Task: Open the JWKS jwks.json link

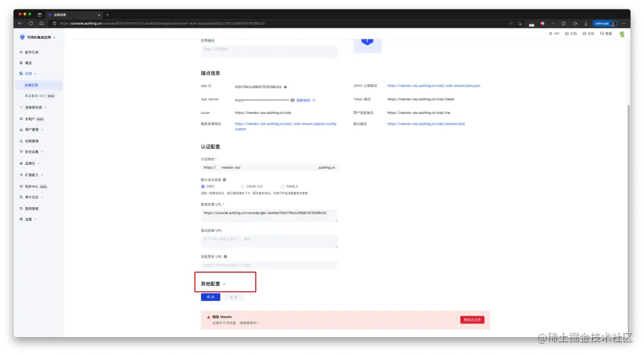Action: (434, 85)
